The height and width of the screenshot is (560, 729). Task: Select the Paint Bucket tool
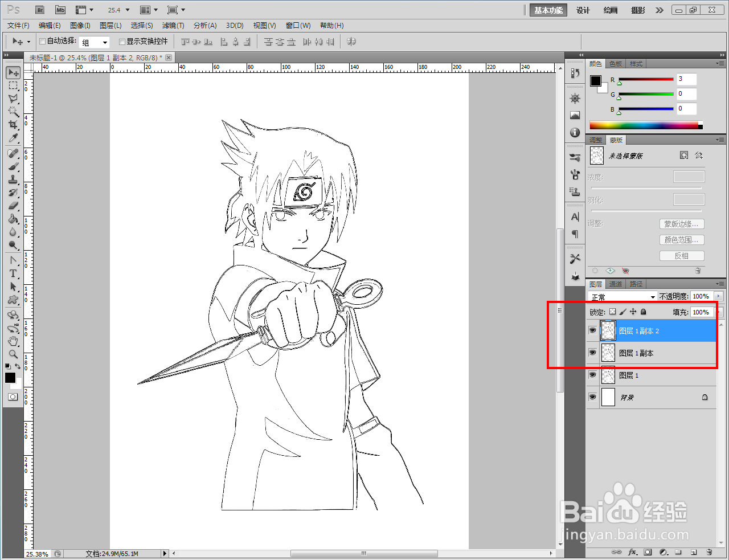[x=13, y=219]
